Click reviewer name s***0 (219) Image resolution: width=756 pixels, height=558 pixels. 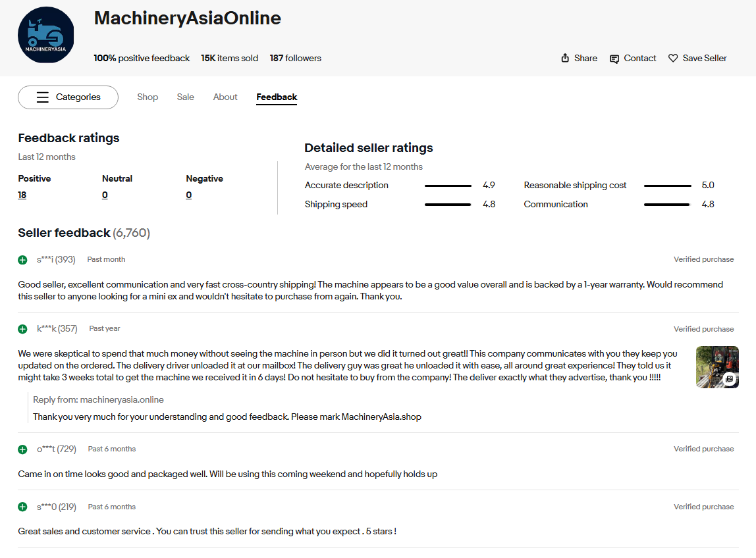pyautogui.click(x=57, y=507)
